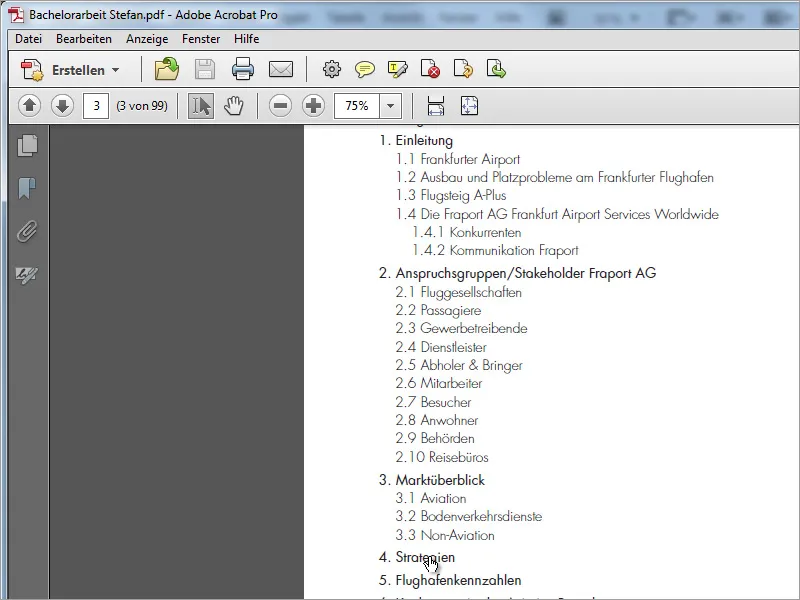Screen dimensions: 800x600
Task: Open the Fenster menu
Action: (x=200, y=39)
